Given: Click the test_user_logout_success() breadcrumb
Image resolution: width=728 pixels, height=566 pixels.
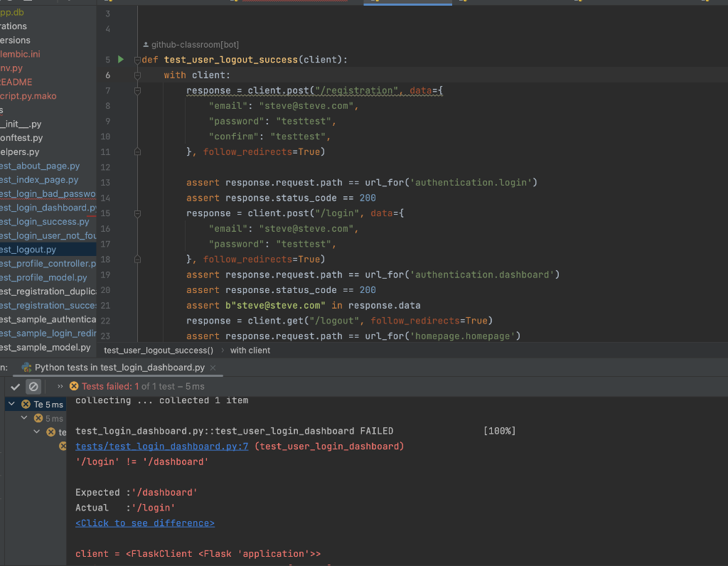Looking at the screenshot, I should pos(158,350).
